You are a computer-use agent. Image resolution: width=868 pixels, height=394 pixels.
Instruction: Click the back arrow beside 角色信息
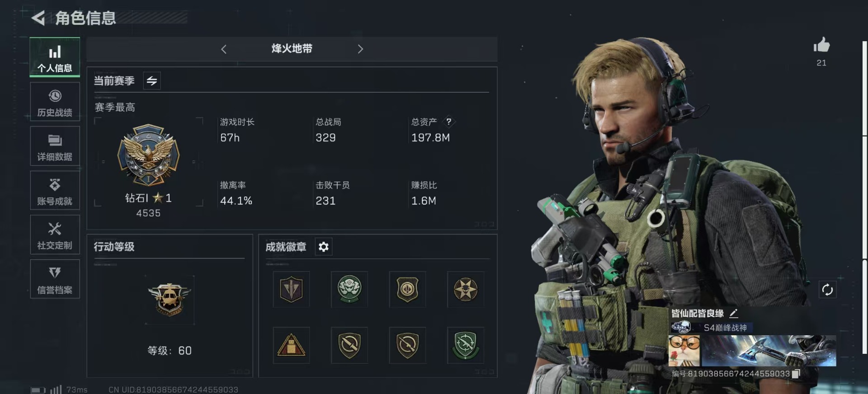(38, 18)
